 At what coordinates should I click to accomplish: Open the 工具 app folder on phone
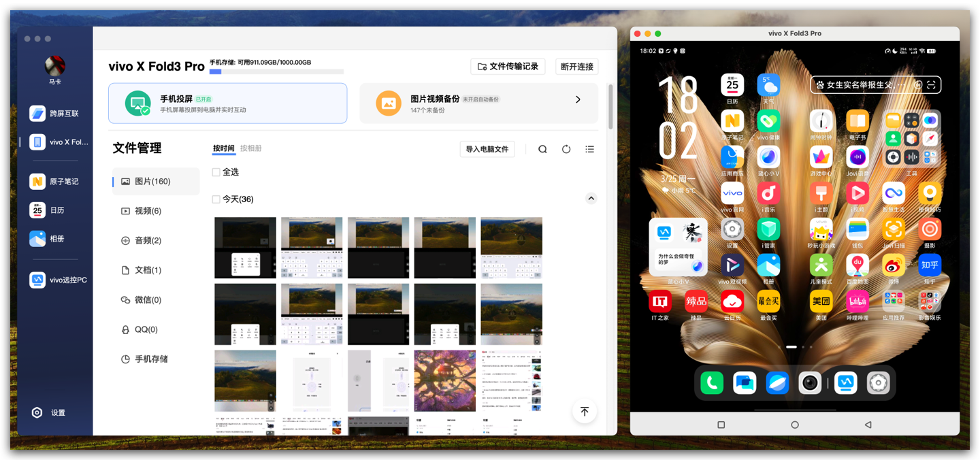911,139
